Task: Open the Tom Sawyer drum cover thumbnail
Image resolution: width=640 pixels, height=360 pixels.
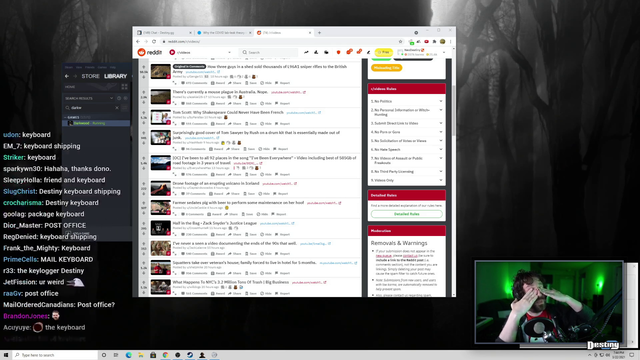Action: coord(160,138)
